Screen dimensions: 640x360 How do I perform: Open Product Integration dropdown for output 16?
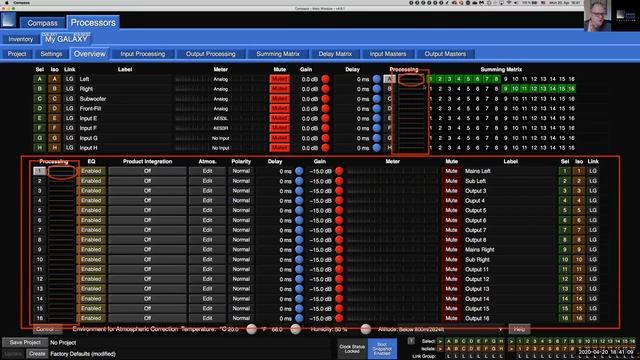tap(147, 318)
